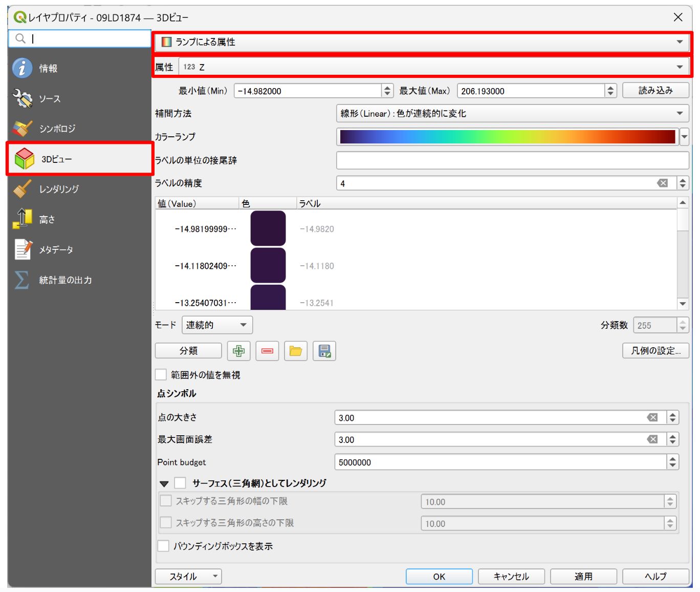Click the 情報 info icon in sidebar
700x592 pixels.
(x=22, y=68)
